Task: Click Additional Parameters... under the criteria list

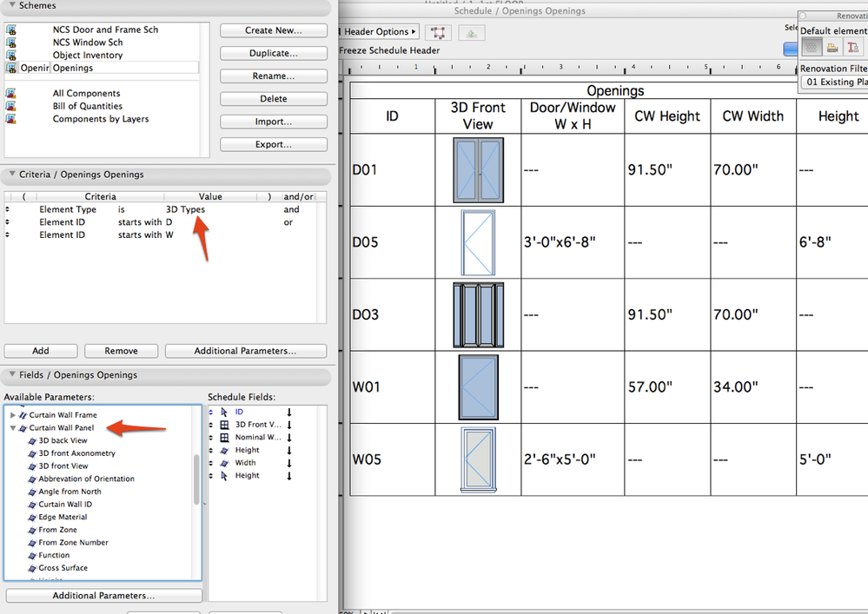Action: coord(245,351)
